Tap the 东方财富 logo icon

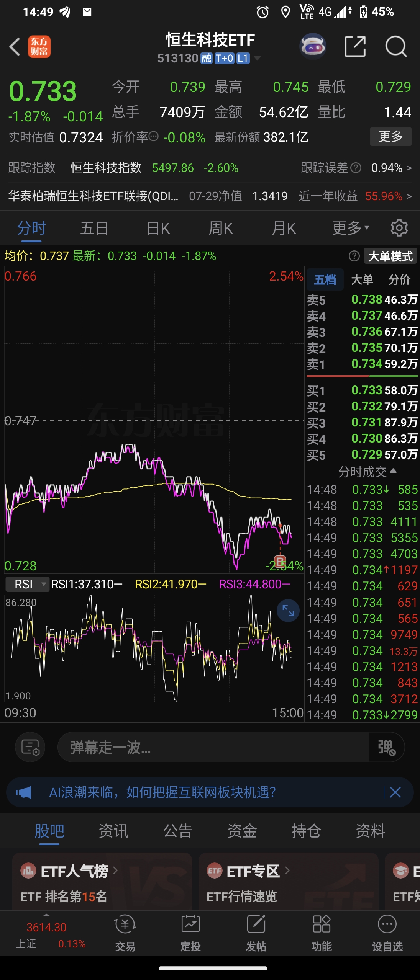[39, 47]
